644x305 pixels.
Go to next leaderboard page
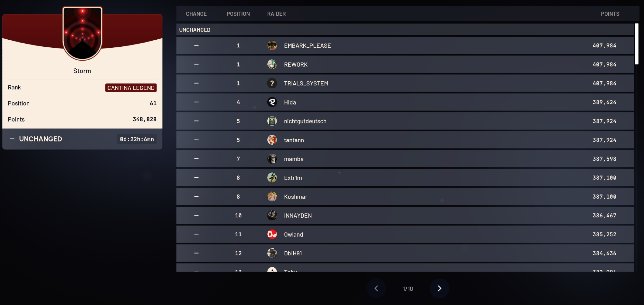coord(439,288)
